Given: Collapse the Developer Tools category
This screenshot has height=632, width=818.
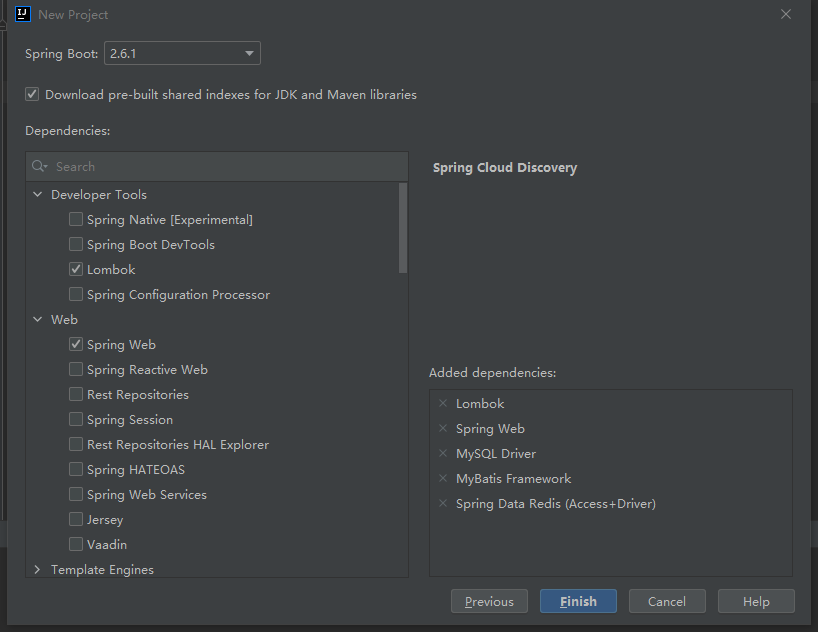Looking at the screenshot, I should (38, 194).
